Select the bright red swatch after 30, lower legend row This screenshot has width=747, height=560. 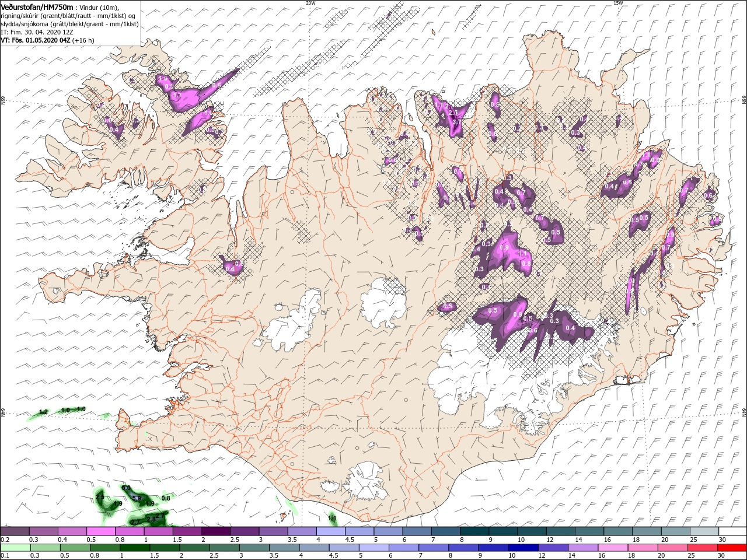[x=731, y=548]
